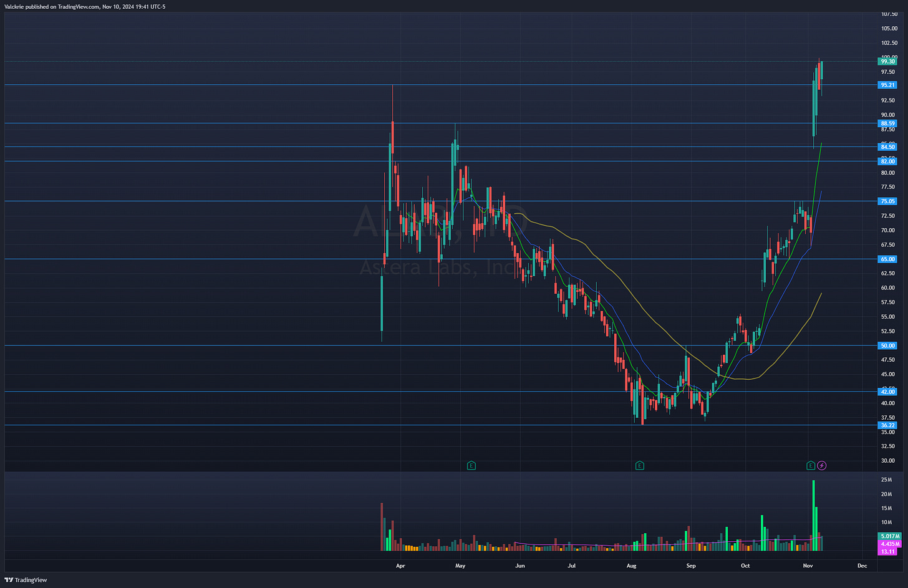Select the 50.00 horizontal line price label
The image size is (908, 588).
coord(887,345)
